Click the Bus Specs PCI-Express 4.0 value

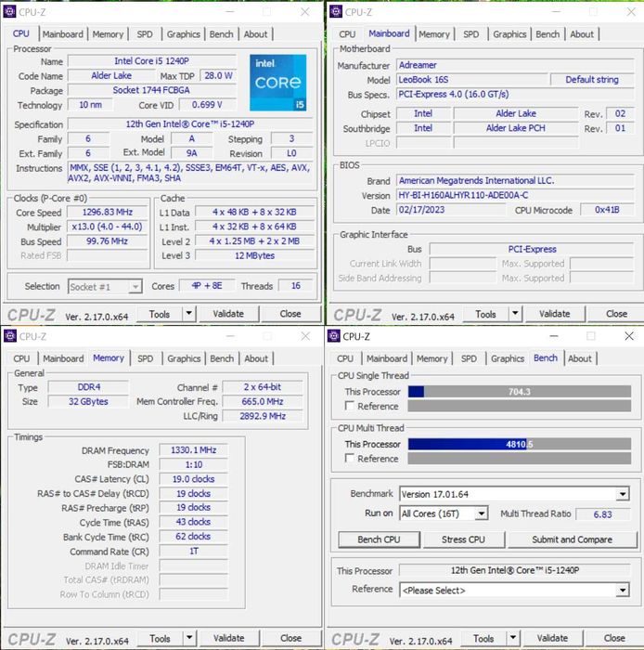coord(515,94)
